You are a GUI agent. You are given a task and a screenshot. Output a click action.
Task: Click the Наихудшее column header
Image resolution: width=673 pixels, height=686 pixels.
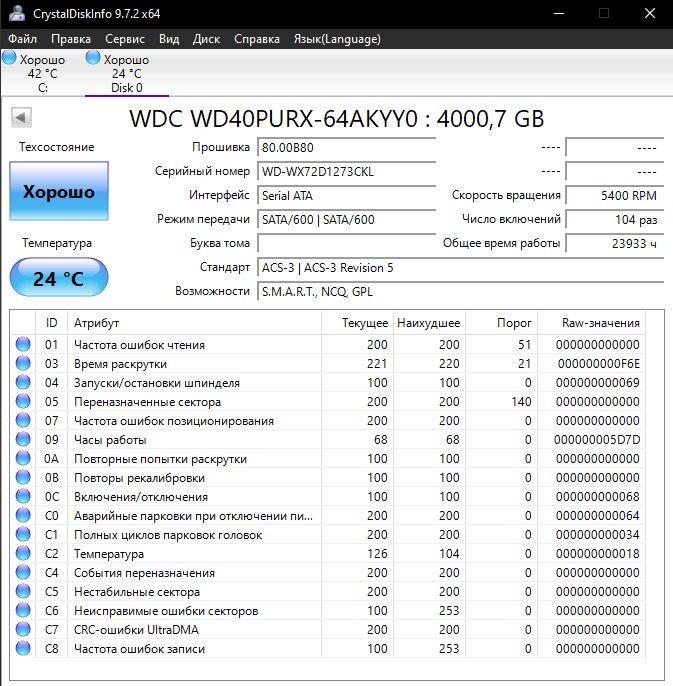429,323
